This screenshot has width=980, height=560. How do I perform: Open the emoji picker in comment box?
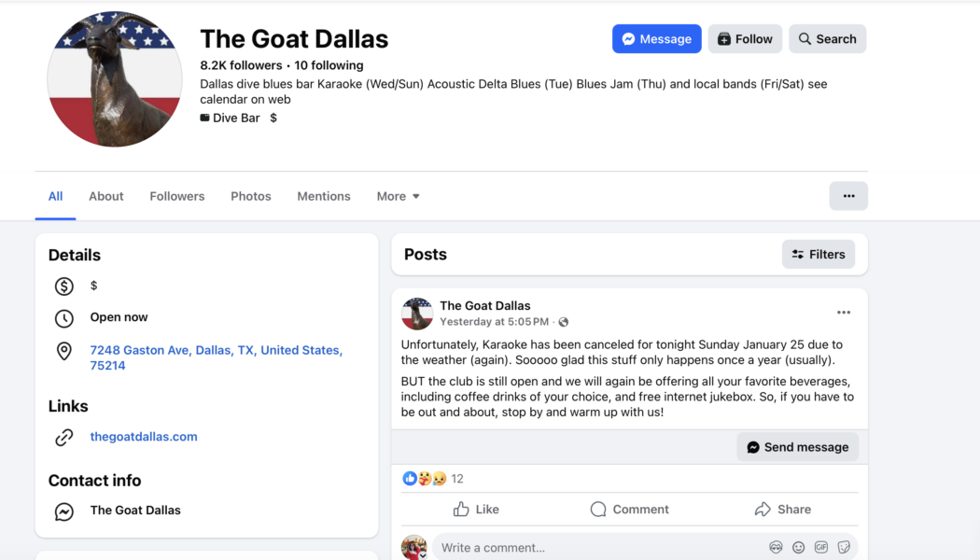[798, 548]
